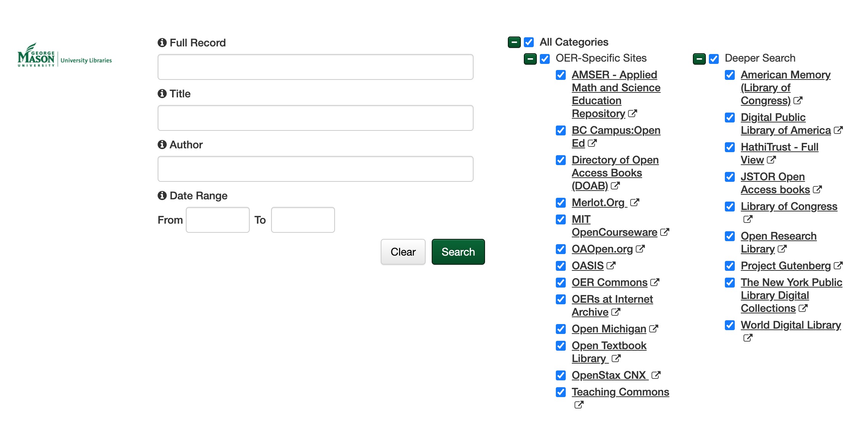Click external link icon after OER Commons
The height and width of the screenshot is (426, 868).
[x=654, y=282]
